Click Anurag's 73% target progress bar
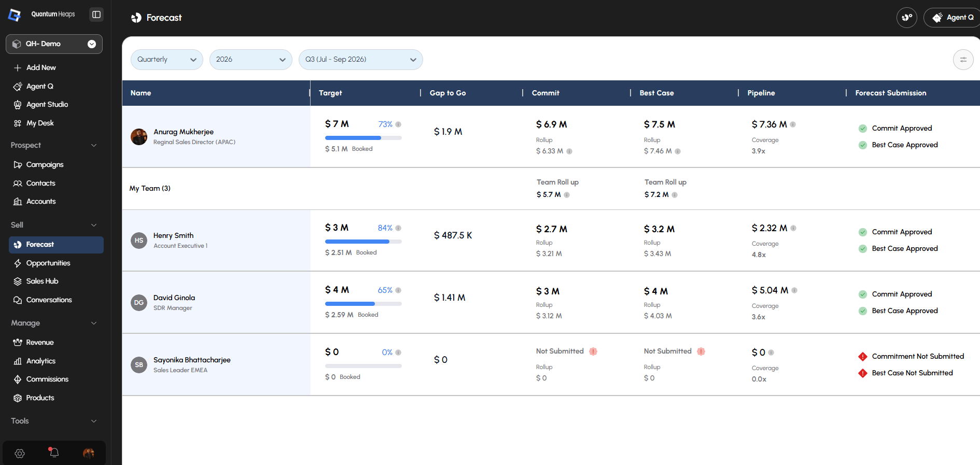Screen dimensions: 980x465 pos(363,138)
